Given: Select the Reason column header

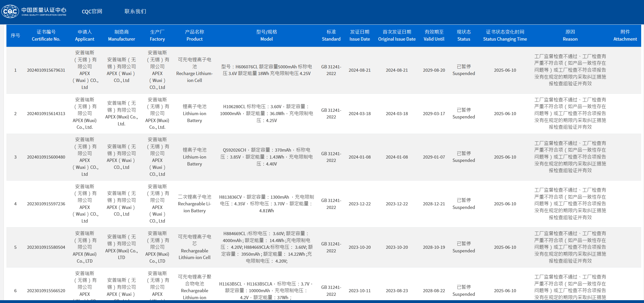Looking at the screenshot, I should (570, 35).
